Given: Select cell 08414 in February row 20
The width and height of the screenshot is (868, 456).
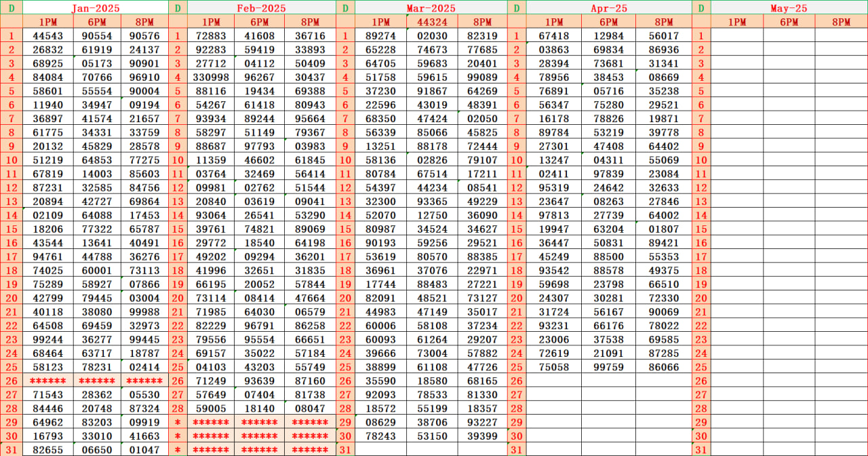Looking at the screenshot, I should [x=260, y=298].
